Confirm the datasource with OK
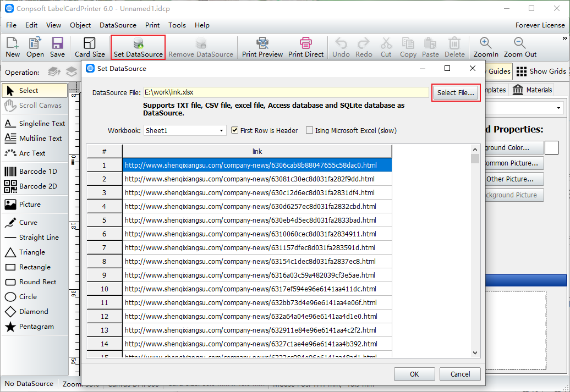 [x=414, y=374]
